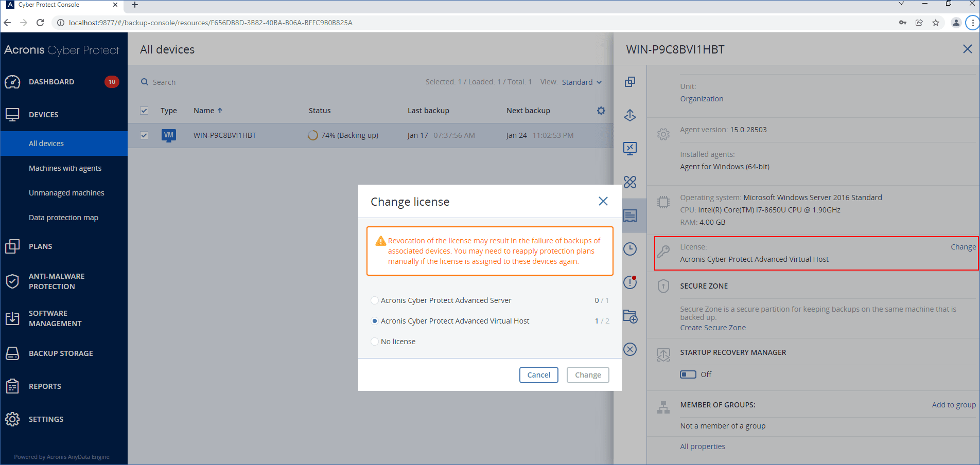Click the Create Secure Zone link

click(x=712, y=328)
